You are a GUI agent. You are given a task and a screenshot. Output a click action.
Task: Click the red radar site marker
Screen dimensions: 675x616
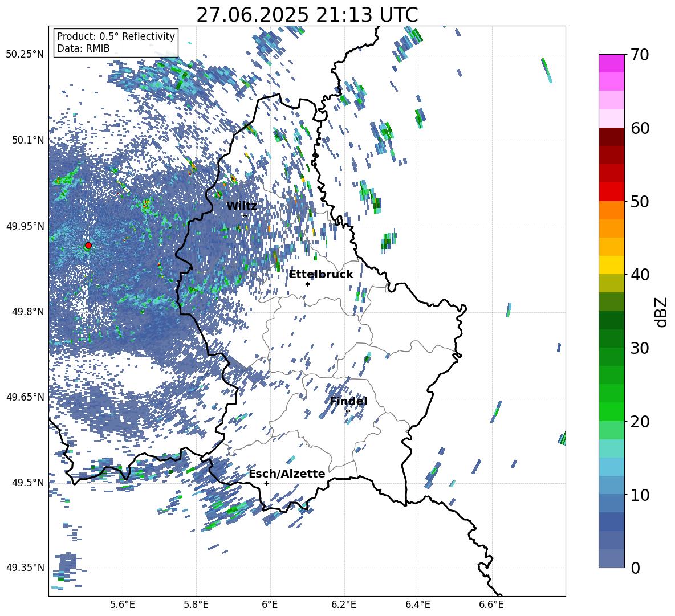click(x=88, y=246)
